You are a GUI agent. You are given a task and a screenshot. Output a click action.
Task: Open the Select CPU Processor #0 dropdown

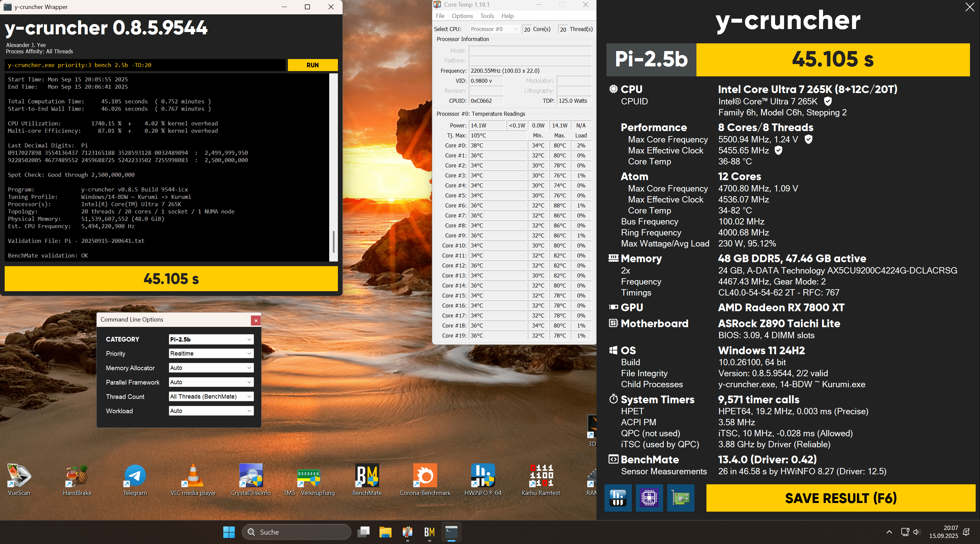[494, 29]
